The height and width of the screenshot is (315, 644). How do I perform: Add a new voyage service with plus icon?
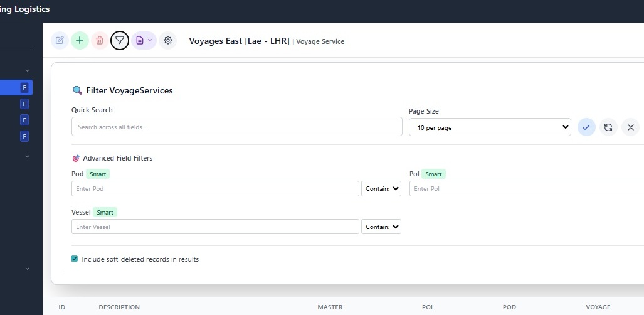point(80,41)
